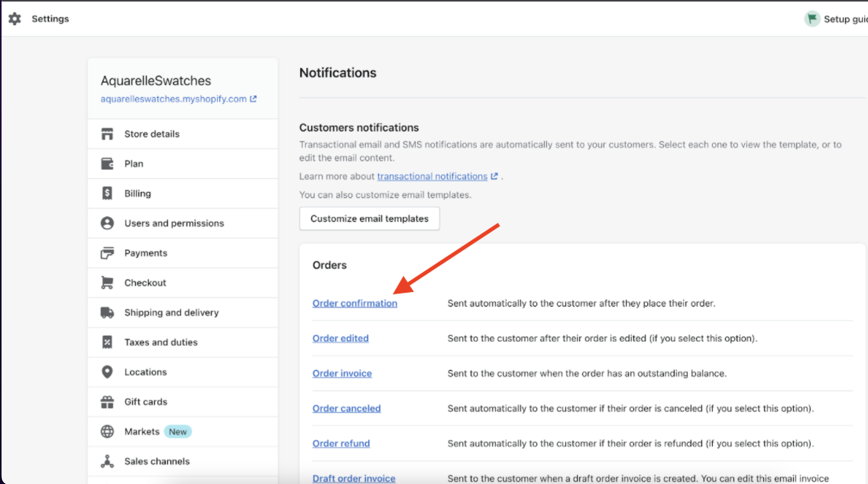Screen dimensions: 868x484
Task: Click the Plan wallet icon
Action: (x=107, y=164)
